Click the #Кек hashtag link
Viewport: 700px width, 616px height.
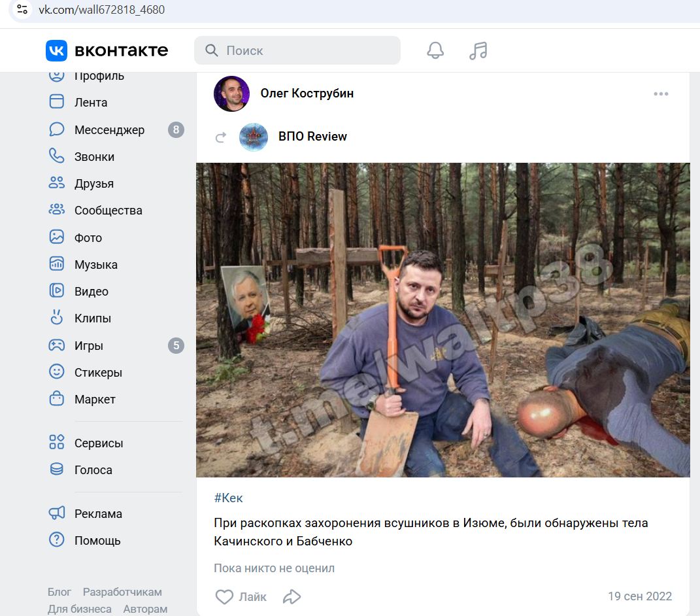click(x=228, y=498)
